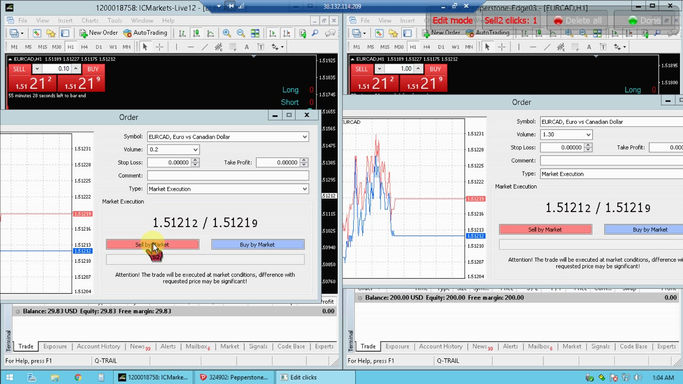Pick trendline tool in ICMarkets toolbar
This screenshot has width=683, height=384.
pos(205,47)
